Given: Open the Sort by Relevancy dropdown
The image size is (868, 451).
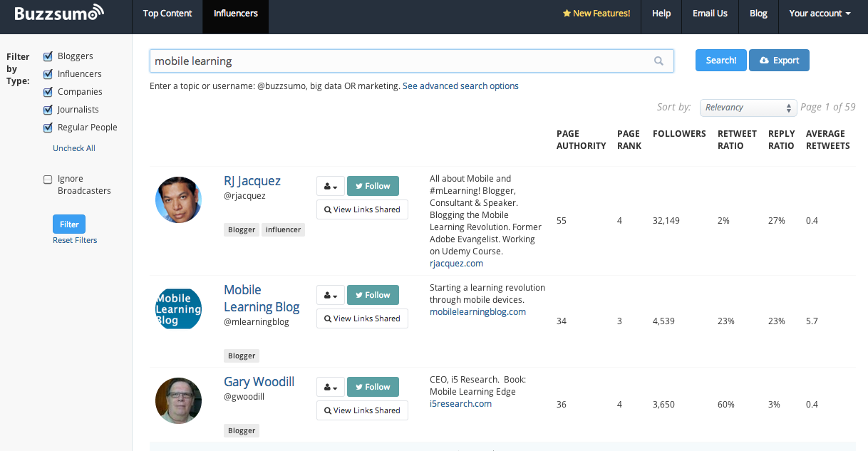Looking at the screenshot, I should pos(748,108).
